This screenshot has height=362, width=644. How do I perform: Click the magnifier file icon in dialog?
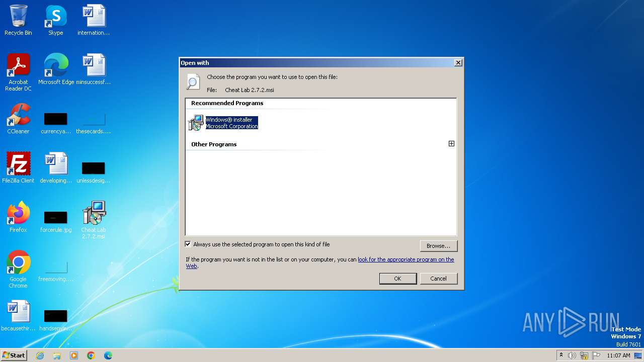tap(193, 82)
